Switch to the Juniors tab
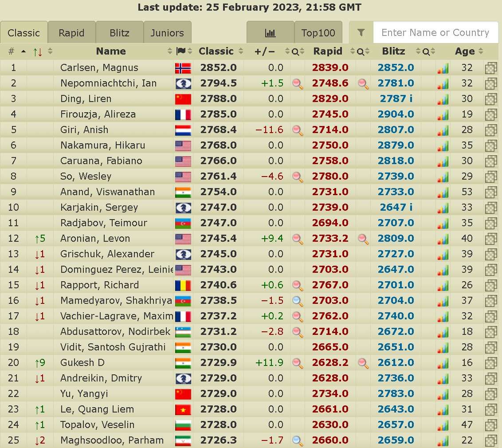 [x=167, y=33]
